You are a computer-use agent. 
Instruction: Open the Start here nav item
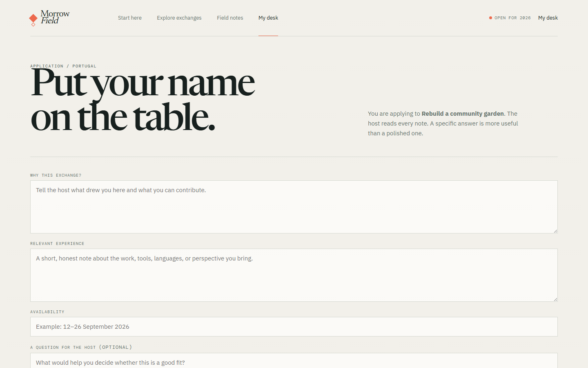point(130,18)
